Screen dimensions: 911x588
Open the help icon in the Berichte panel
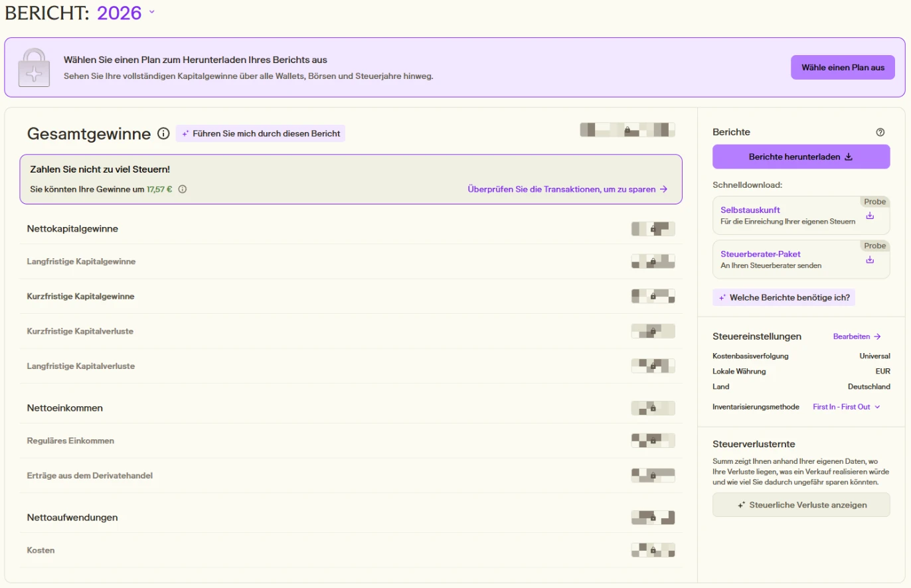(x=880, y=132)
